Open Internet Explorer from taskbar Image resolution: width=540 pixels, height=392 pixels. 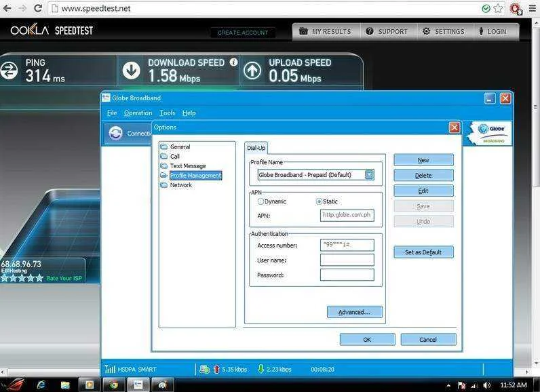pyautogui.click(x=41, y=385)
